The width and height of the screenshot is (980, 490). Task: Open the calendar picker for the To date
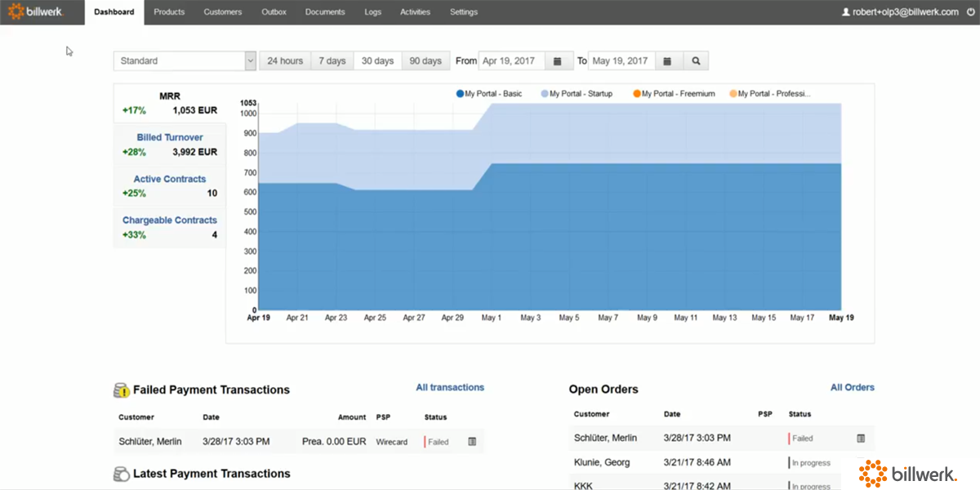click(x=668, y=60)
